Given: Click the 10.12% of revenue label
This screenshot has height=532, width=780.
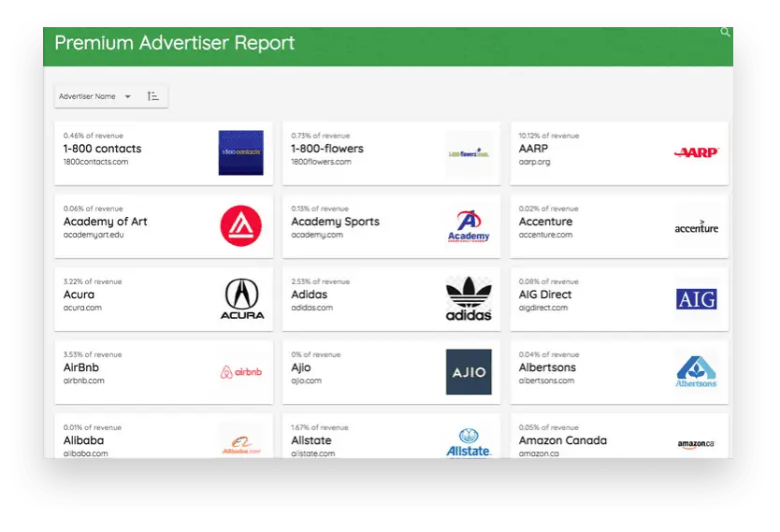Looking at the screenshot, I should click(x=549, y=136).
